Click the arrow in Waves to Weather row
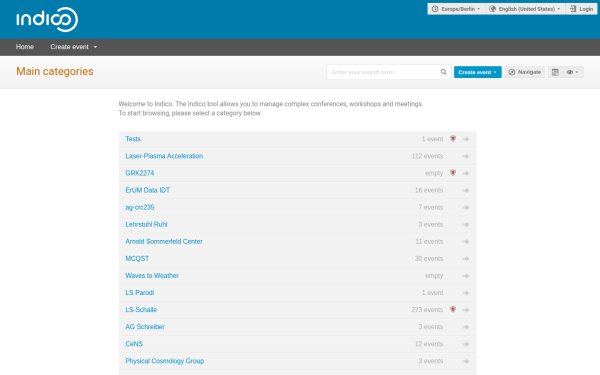Screen dimensions: 600x375 point(466,276)
